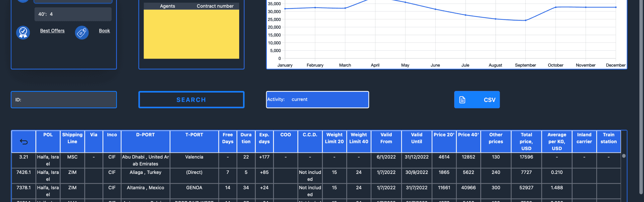Open the Activity current dropdown
Image resolution: width=644 pixels, height=202 pixels.
pyautogui.click(x=317, y=100)
